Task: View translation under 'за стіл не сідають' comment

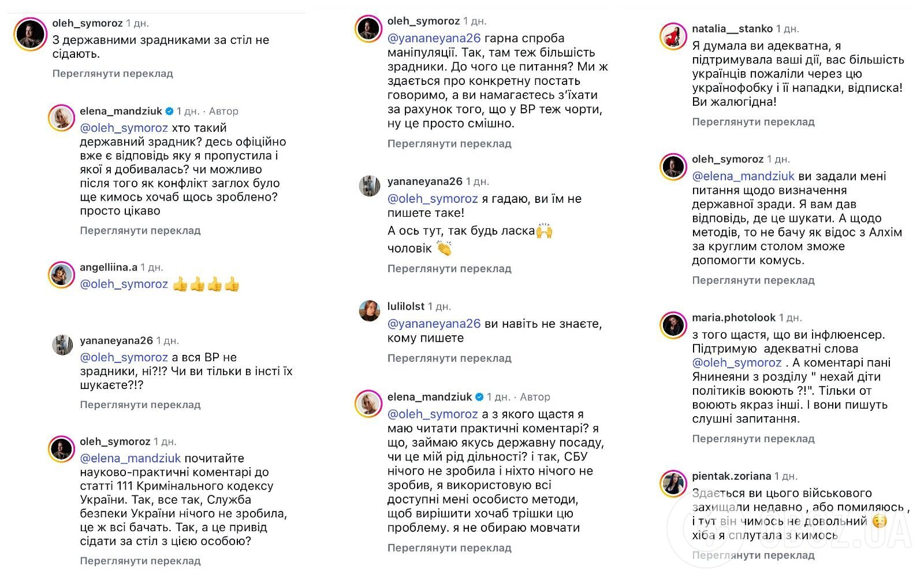Action: coord(113,73)
